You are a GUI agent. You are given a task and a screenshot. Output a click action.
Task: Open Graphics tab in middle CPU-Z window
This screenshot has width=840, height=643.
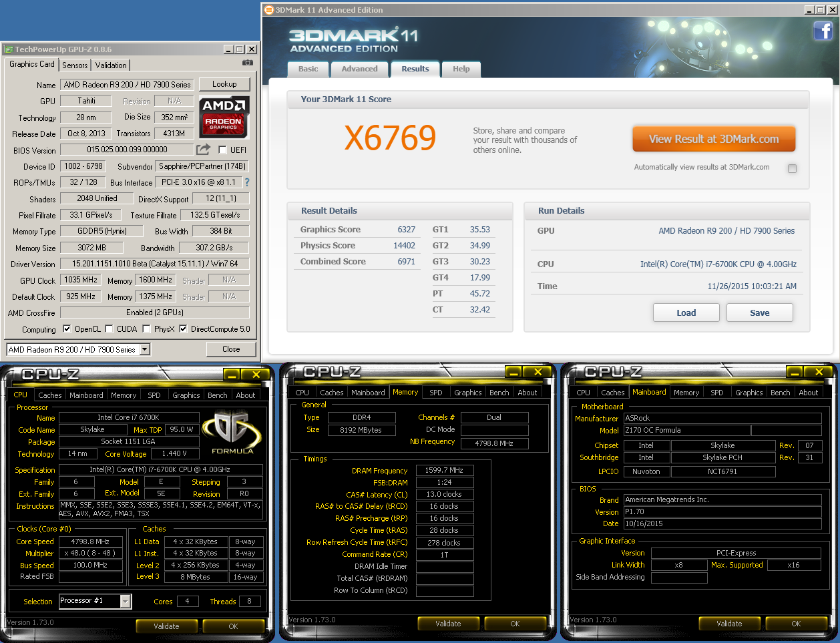point(468,393)
